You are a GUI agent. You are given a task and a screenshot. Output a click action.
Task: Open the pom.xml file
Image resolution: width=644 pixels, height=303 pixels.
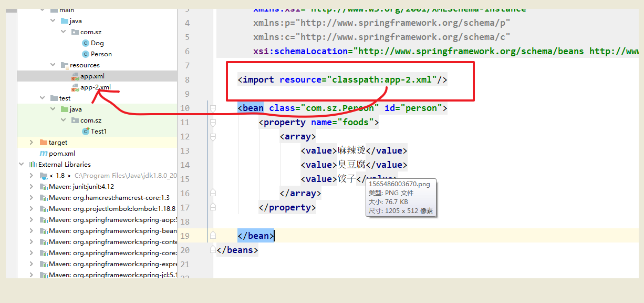click(x=62, y=154)
